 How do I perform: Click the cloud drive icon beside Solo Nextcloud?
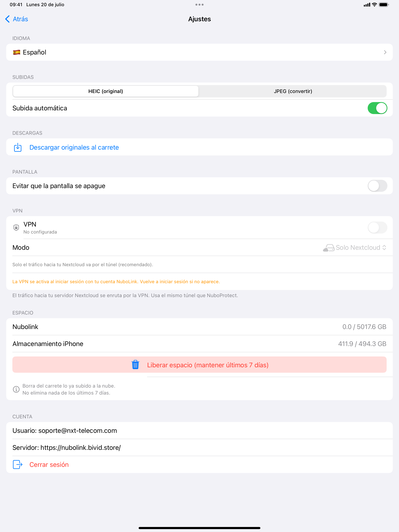[328, 248]
